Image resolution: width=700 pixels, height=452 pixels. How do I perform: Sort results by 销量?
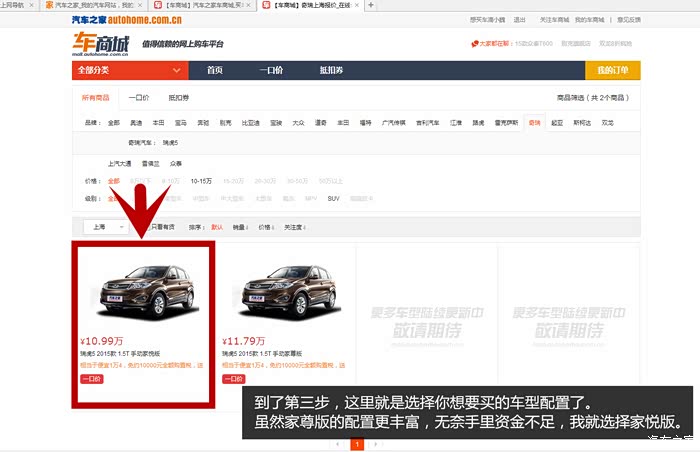(240, 227)
